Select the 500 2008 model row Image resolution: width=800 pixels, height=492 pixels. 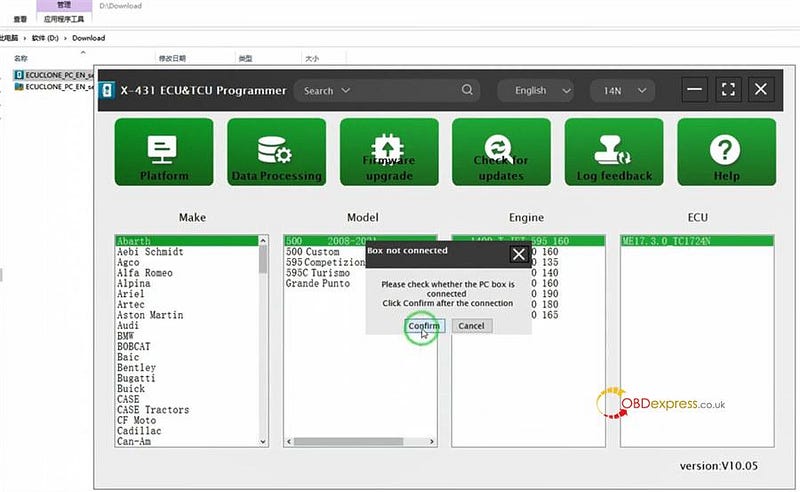360,240
